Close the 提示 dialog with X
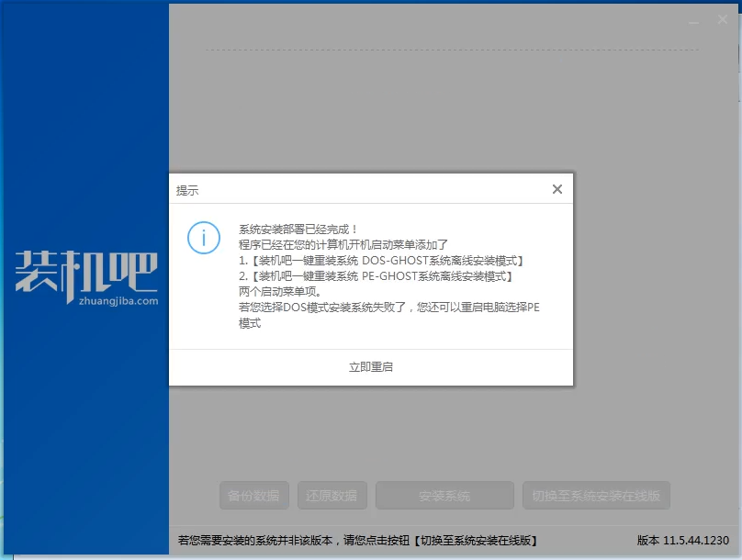 point(556,189)
